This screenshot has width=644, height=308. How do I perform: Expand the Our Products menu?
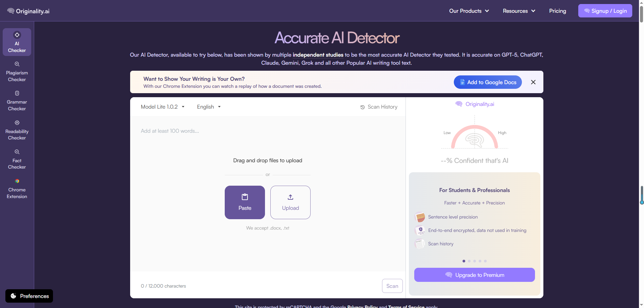tap(469, 11)
